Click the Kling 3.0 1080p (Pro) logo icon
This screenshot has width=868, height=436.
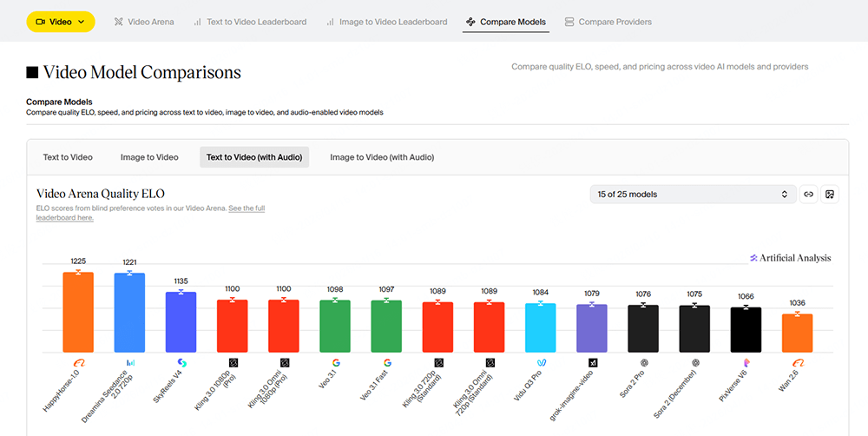tap(233, 363)
